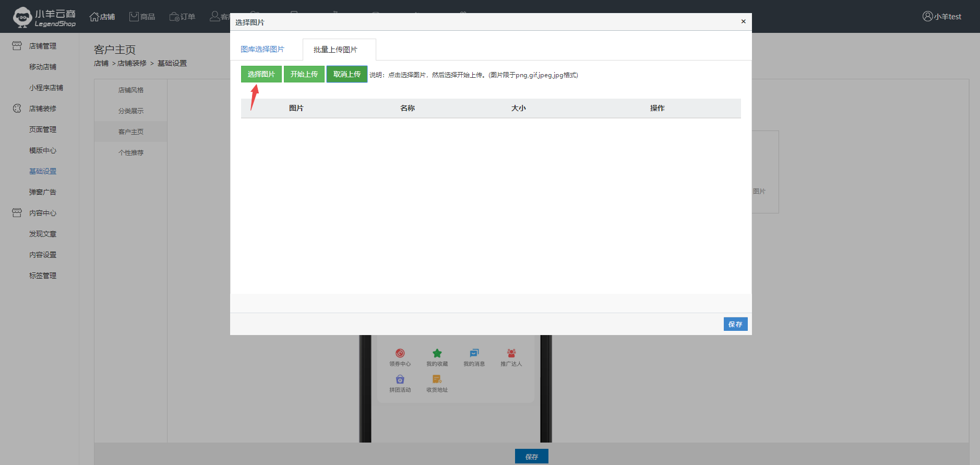Close the 选择图片 dialog
Viewport: 980px width, 465px height.
click(743, 21)
